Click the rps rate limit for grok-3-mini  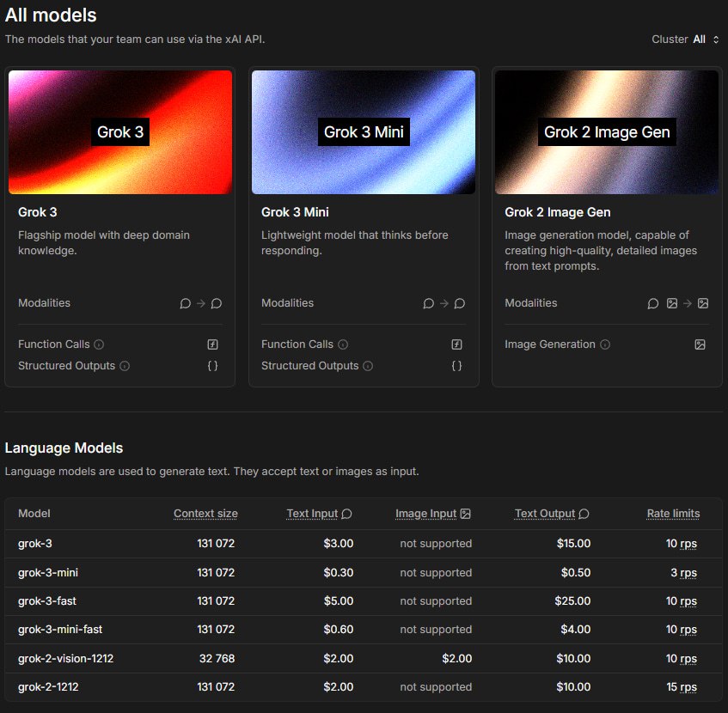[688, 573]
